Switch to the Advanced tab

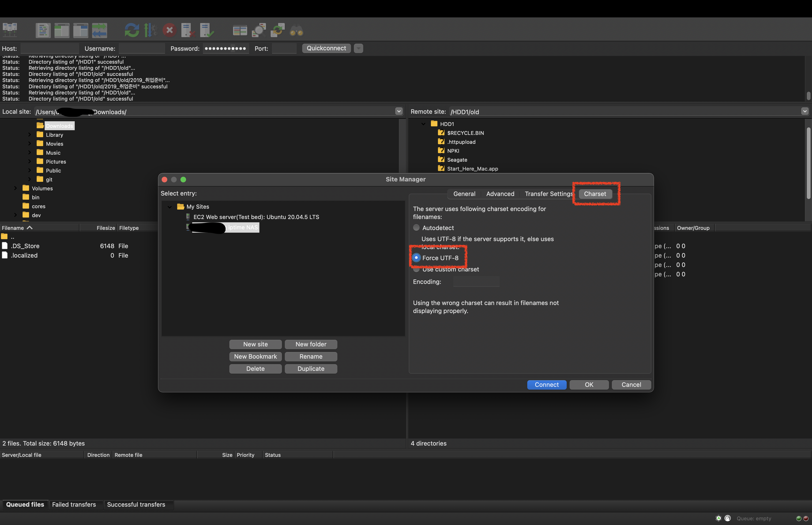pyautogui.click(x=500, y=194)
